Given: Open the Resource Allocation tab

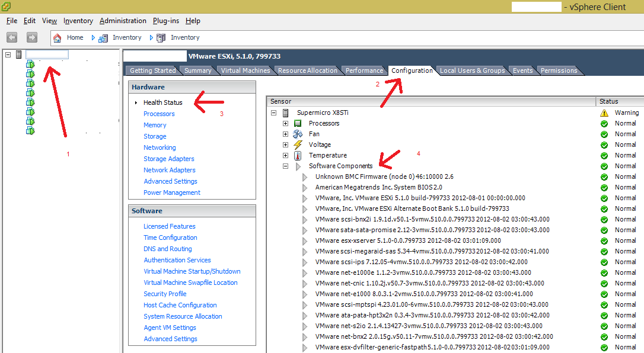Looking at the screenshot, I should click(308, 70).
